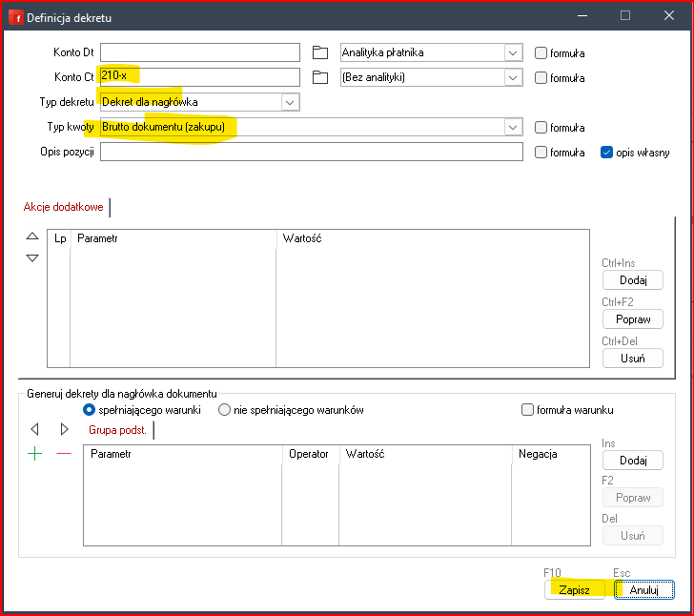Open the Typ kwoty dropdown

[513, 127]
